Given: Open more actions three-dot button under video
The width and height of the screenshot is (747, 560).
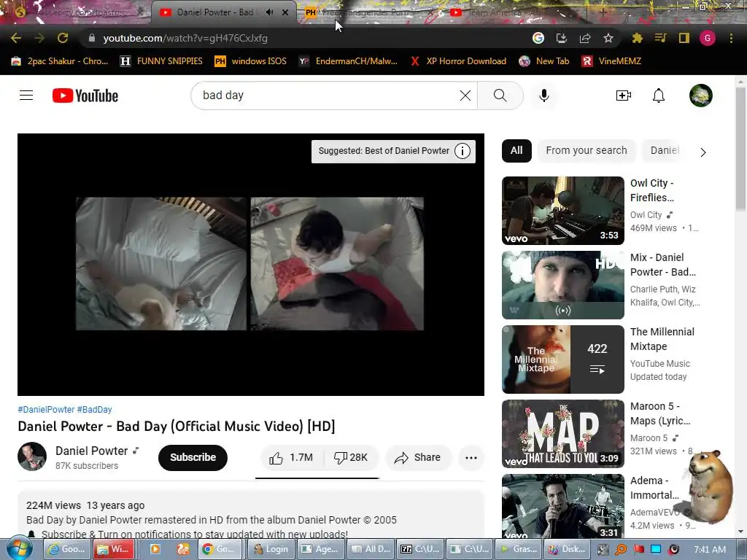Looking at the screenshot, I should [471, 458].
